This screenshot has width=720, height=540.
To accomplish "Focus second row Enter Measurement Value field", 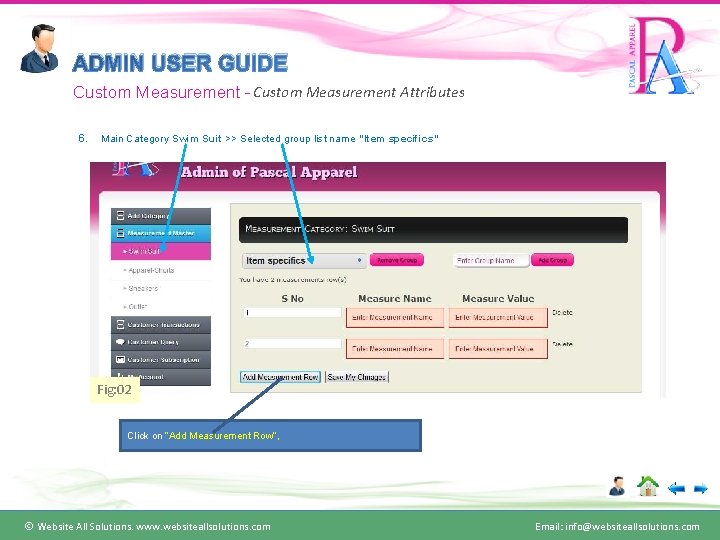I will (498, 349).
